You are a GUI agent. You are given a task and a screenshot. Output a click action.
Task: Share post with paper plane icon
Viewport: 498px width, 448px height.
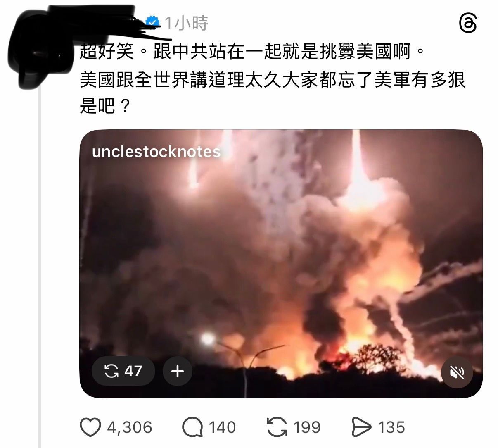coord(362,427)
